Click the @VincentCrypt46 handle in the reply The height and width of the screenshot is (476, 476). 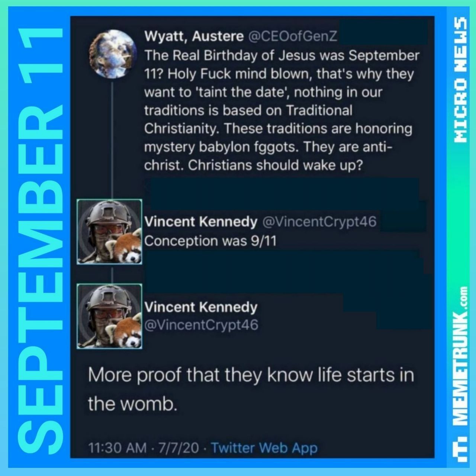(x=319, y=222)
